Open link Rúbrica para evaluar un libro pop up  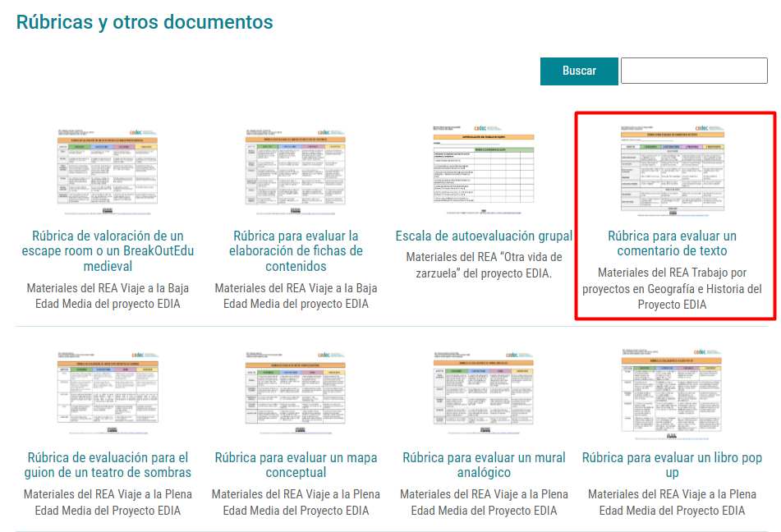coord(672,465)
